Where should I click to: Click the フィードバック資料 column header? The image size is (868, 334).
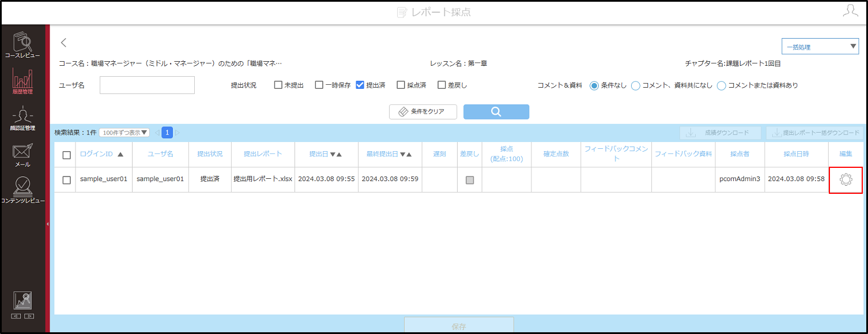coord(683,154)
